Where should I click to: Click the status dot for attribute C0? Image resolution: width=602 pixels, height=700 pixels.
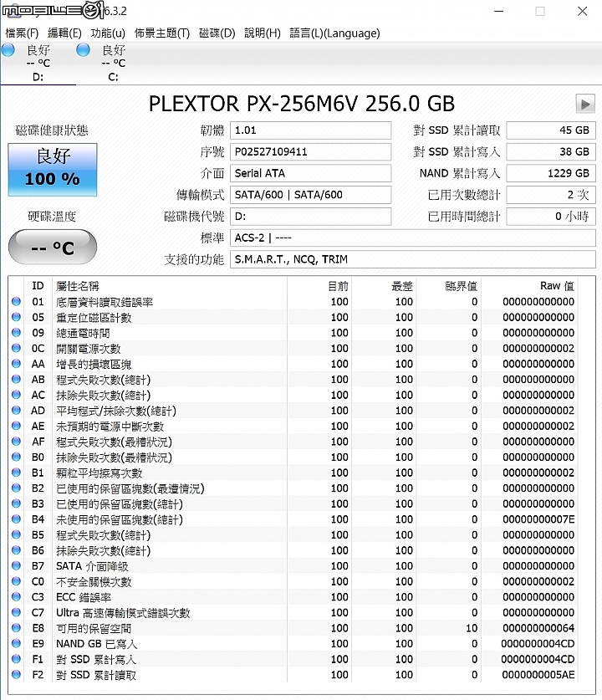pos(17,581)
